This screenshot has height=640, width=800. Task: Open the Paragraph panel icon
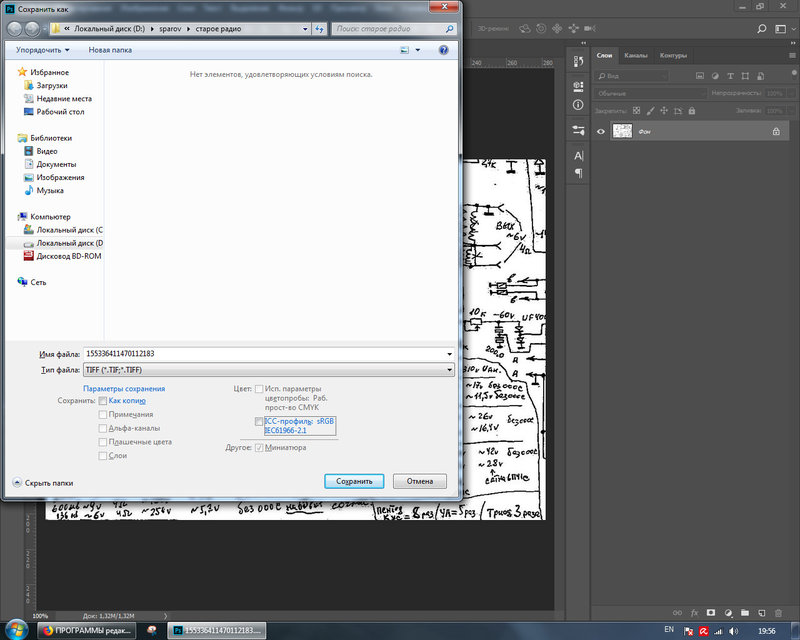(578, 173)
